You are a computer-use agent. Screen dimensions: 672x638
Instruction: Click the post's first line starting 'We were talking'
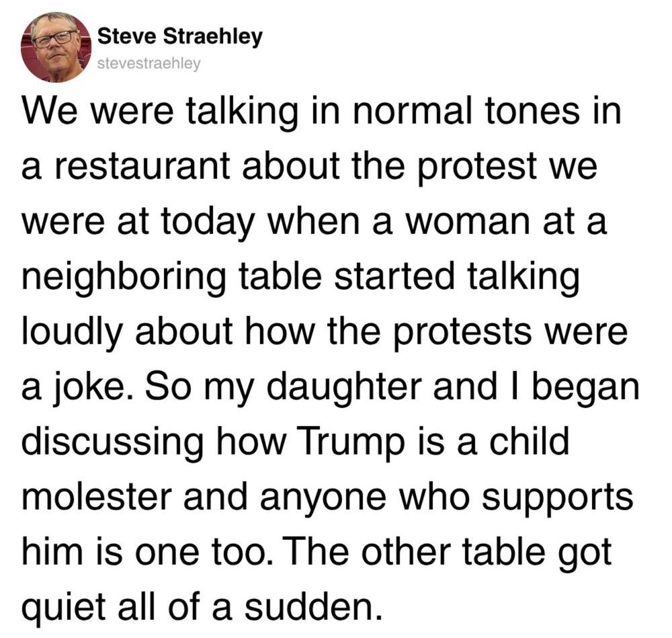321,112
